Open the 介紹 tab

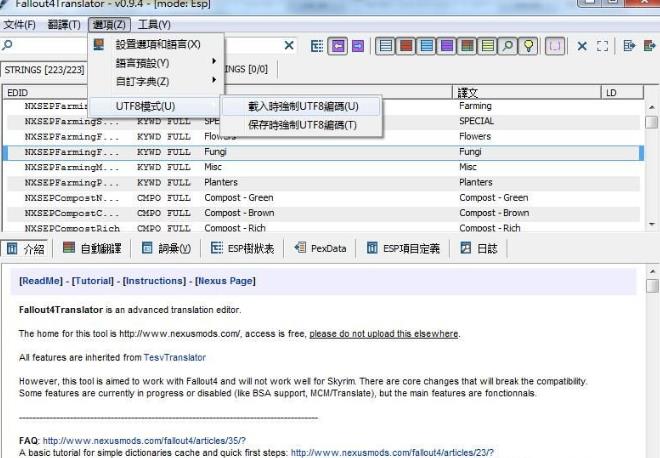point(26,249)
